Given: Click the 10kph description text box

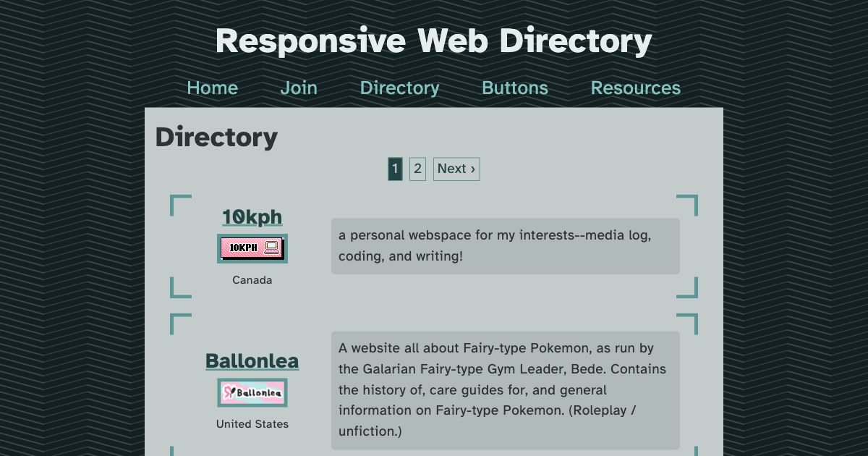Looking at the screenshot, I should coord(504,245).
